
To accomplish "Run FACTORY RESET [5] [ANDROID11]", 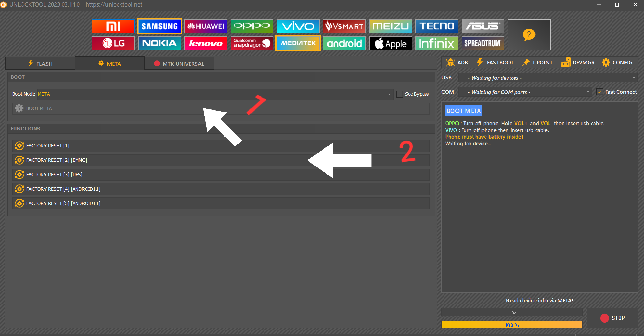I will [221, 203].
